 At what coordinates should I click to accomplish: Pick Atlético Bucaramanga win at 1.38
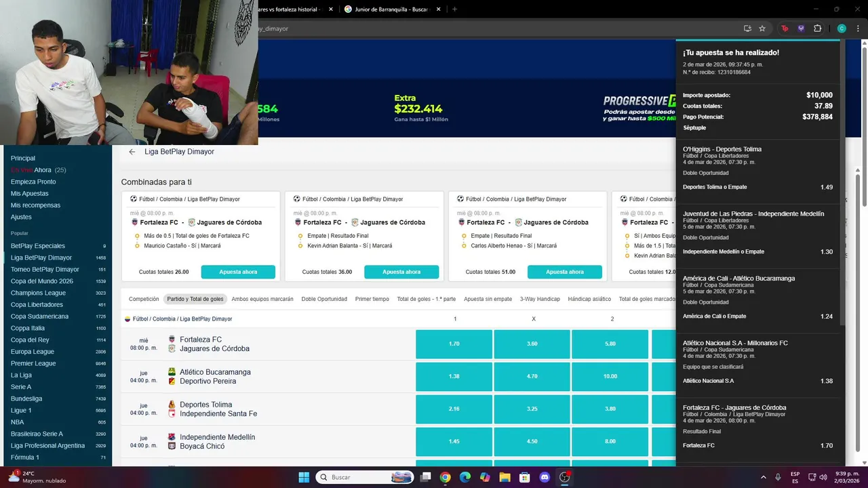click(x=454, y=376)
